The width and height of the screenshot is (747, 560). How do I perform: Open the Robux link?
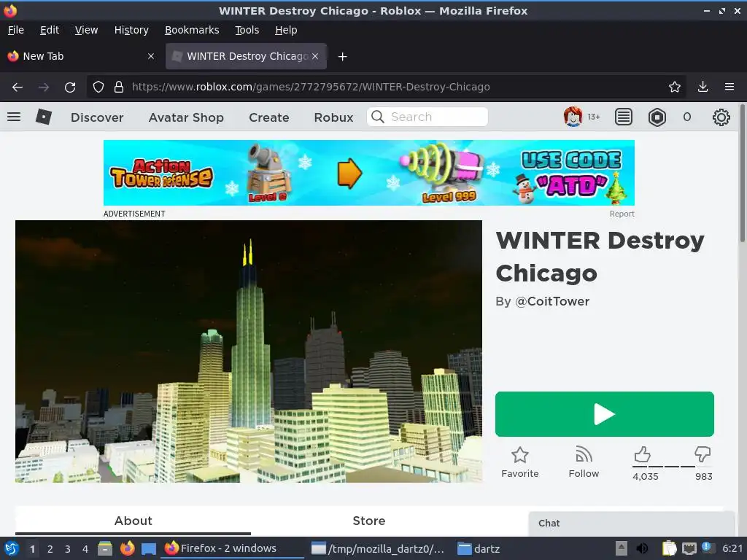(333, 117)
